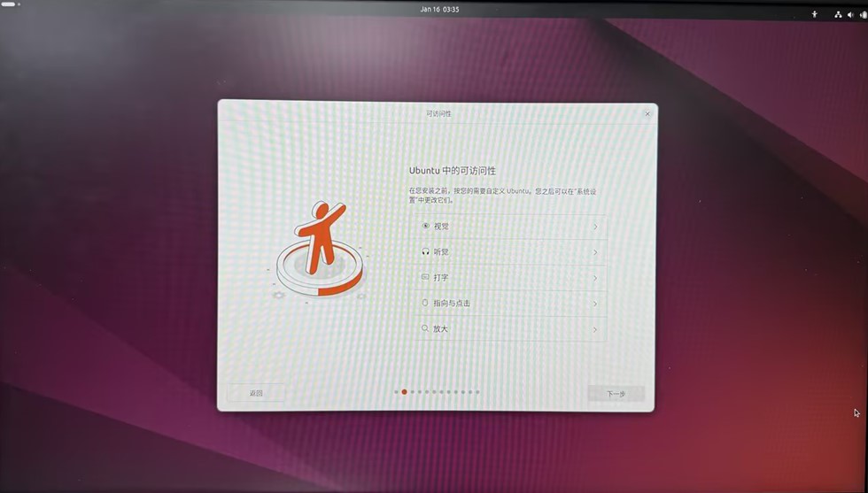
Task: Click the magnifier icon beside 放大
Action: point(425,328)
